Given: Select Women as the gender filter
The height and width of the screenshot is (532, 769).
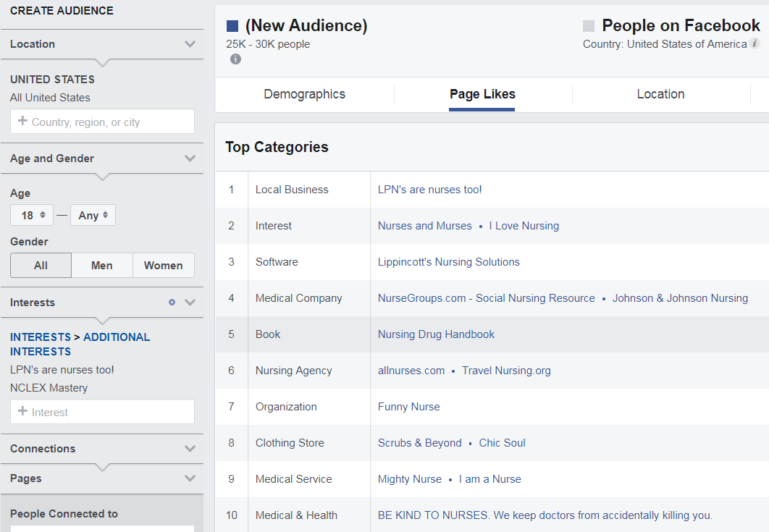Looking at the screenshot, I should [163, 265].
